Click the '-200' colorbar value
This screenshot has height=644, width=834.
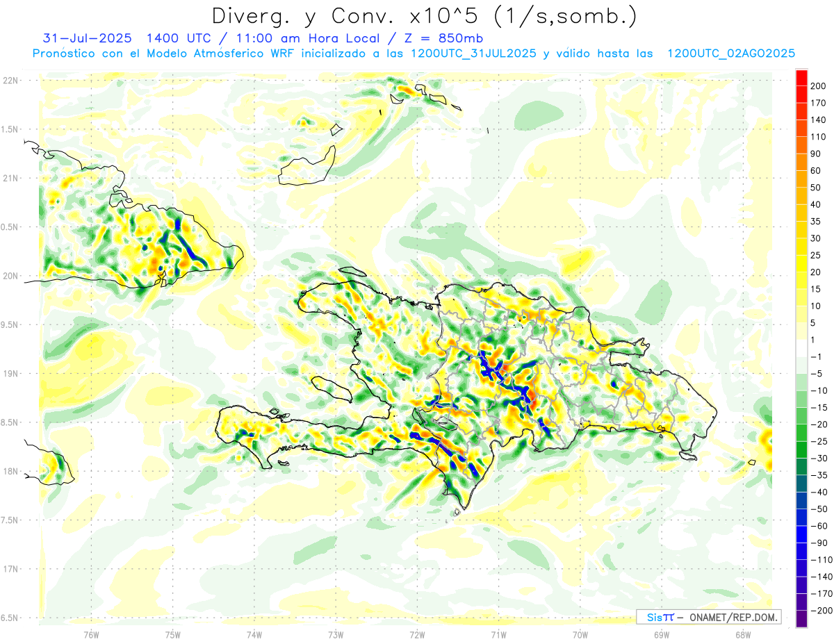tap(821, 611)
